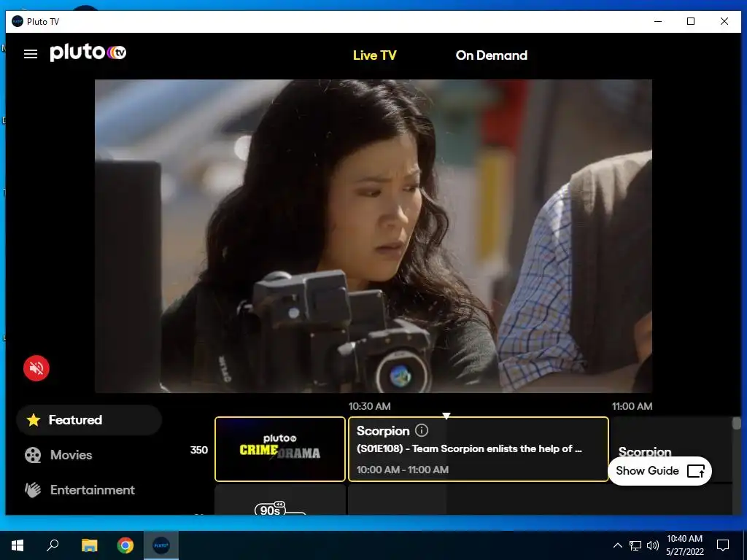Click the Featured star icon
This screenshot has height=560, width=747.
34,419
